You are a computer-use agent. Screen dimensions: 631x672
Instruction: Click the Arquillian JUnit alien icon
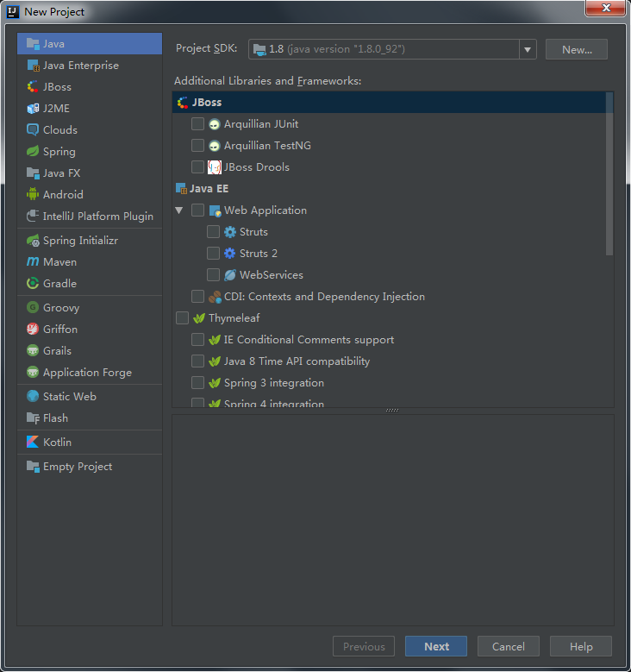pos(214,124)
